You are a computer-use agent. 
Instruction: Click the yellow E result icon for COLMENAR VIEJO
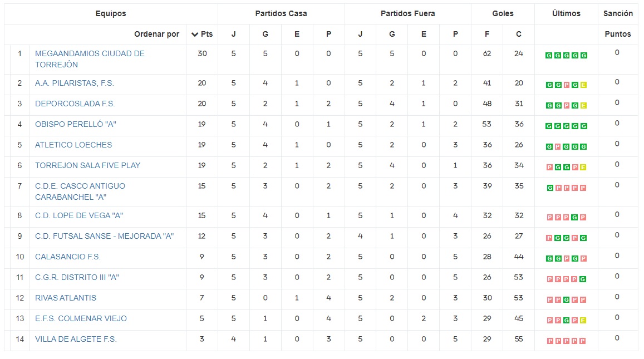[x=583, y=321]
